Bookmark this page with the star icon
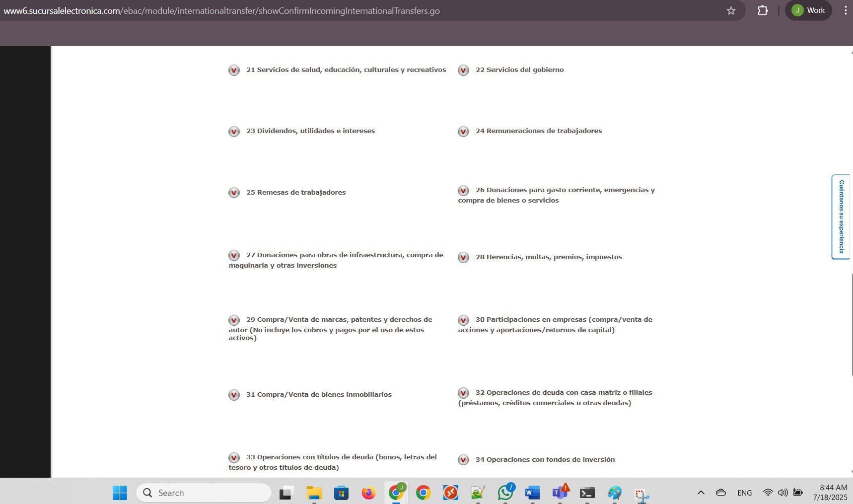The width and height of the screenshot is (853, 504). [731, 10]
